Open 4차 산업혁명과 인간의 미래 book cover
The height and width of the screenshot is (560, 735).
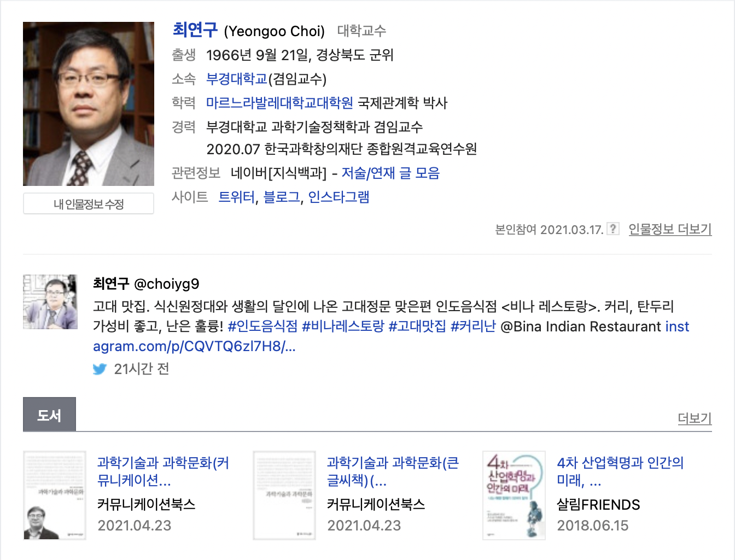click(x=514, y=495)
